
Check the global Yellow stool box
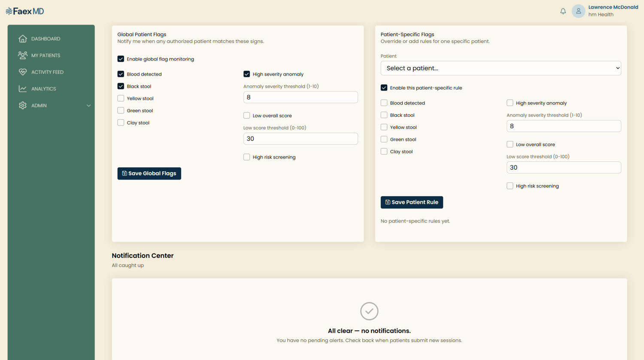click(x=121, y=98)
